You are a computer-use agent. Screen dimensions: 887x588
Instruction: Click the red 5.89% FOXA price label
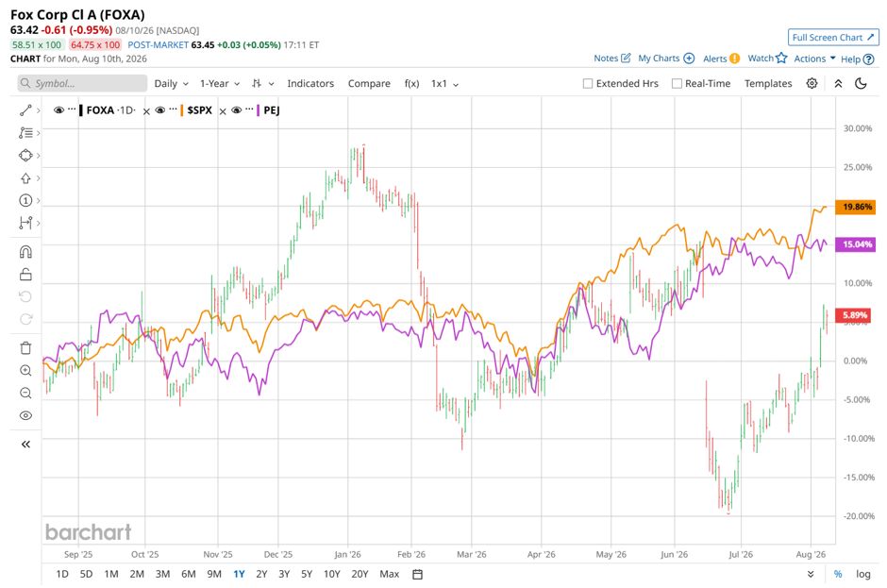[853, 315]
